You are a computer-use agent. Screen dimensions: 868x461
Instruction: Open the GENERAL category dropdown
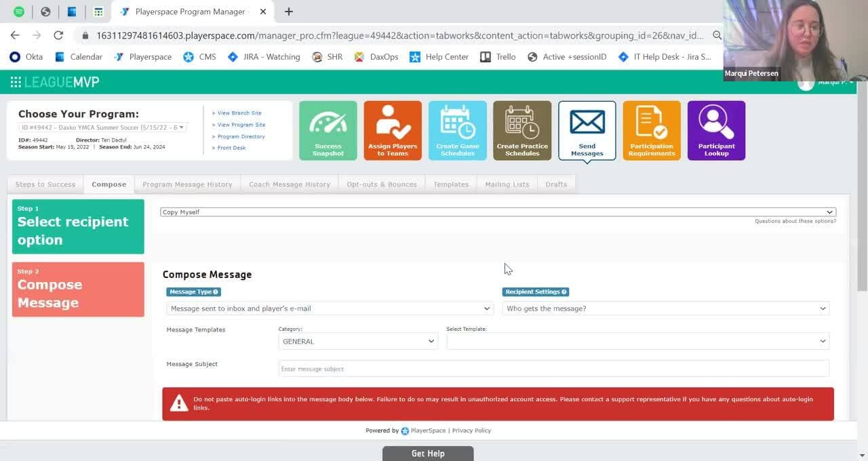pos(358,342)
